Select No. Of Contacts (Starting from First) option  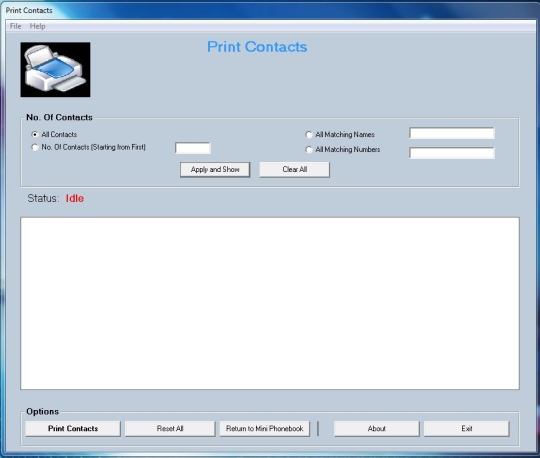tap(34, 147)
